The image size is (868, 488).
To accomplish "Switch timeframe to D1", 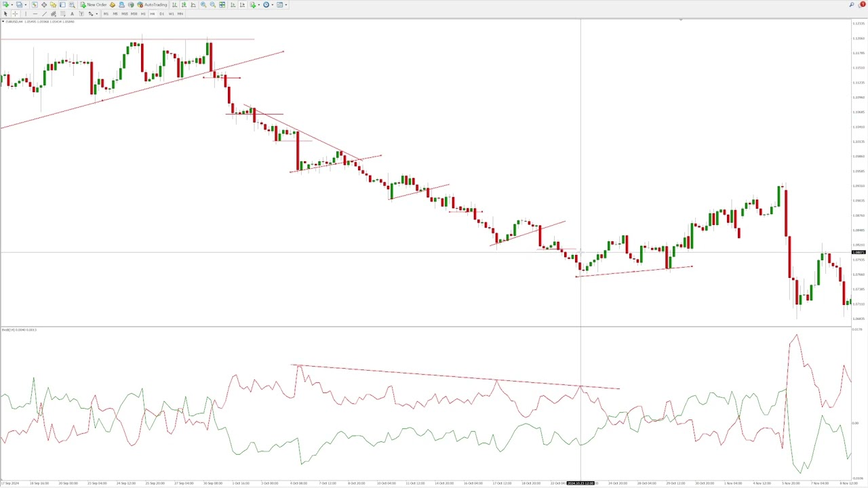I will [161, 14].
